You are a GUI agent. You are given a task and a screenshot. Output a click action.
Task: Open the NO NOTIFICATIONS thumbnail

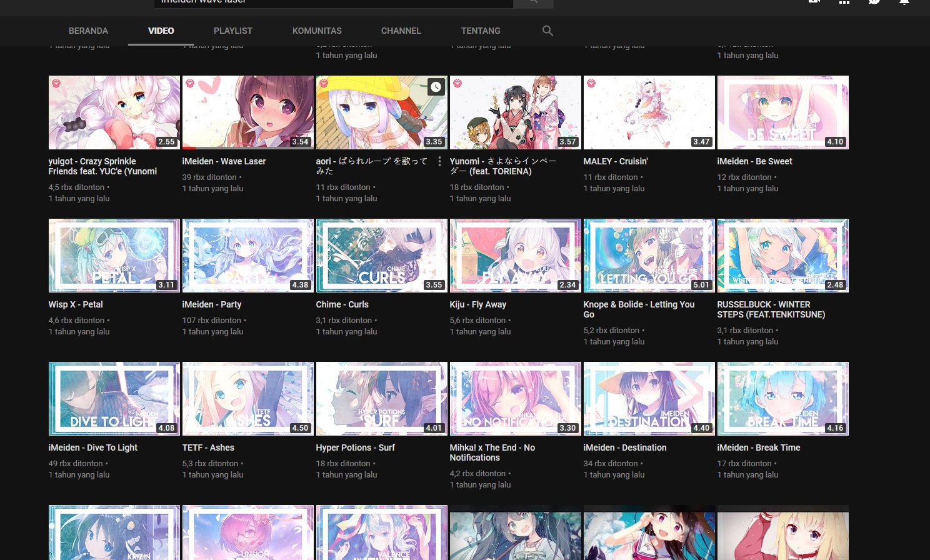coord(515,399)
